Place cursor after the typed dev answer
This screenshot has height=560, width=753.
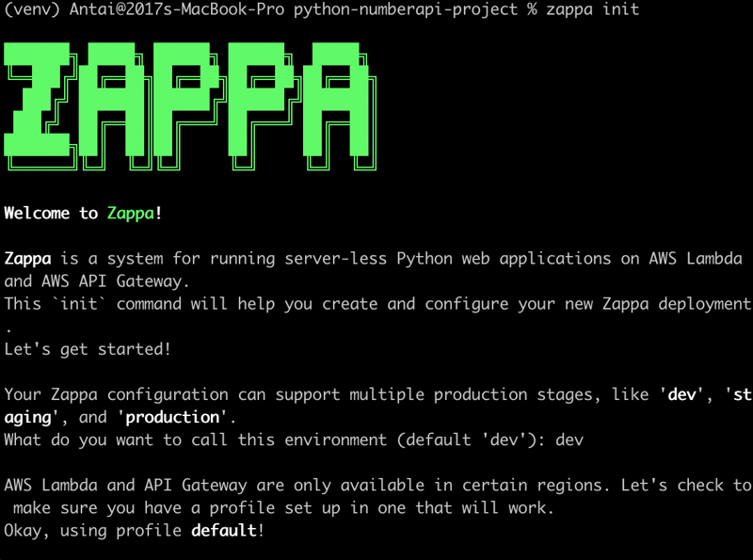coord(588,439)
